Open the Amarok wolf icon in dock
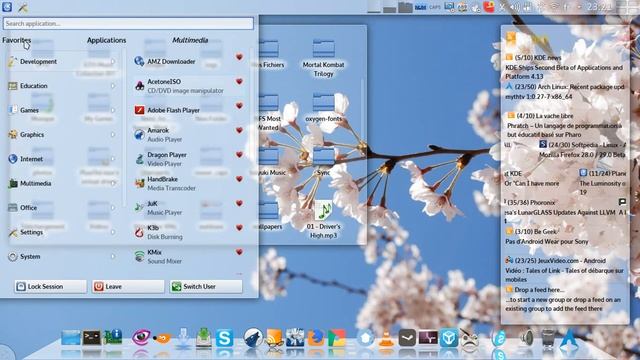The width and height of the screenshot is (640, 360). coord(253,338)
